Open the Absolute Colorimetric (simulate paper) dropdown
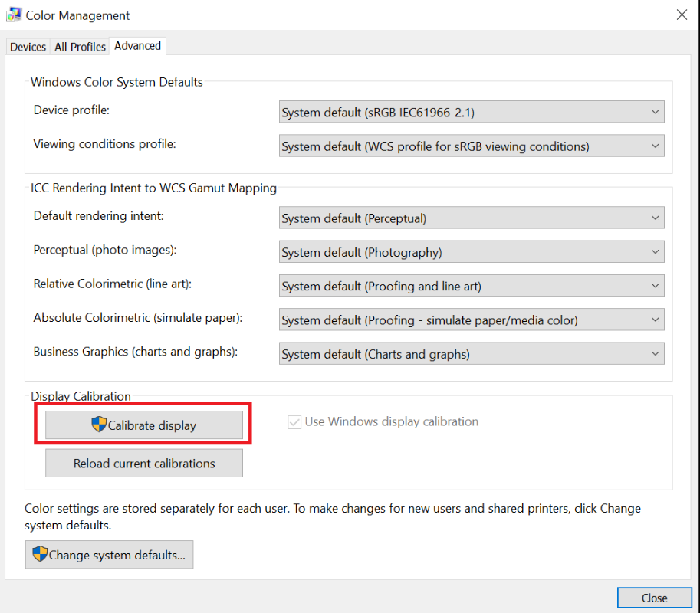This screenshot has width=700, height=613. [472, 320]
